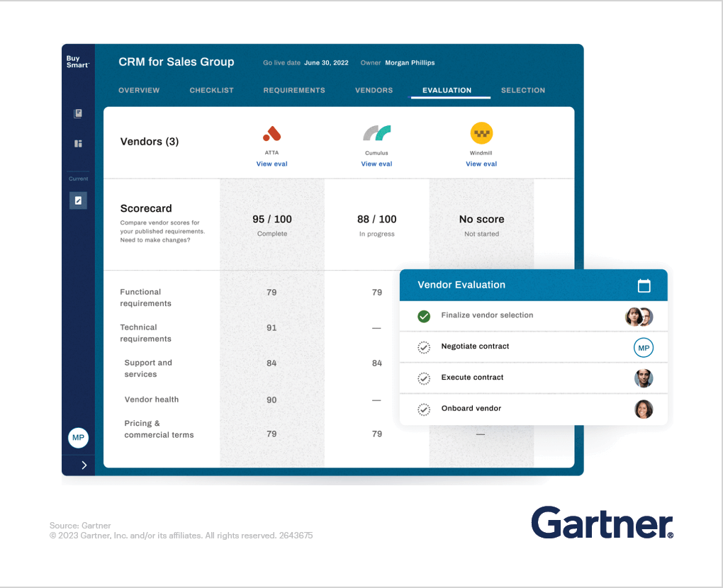Open the Requirements tab
The height and width of the screenshot is (588, 723).
(294, 90)
